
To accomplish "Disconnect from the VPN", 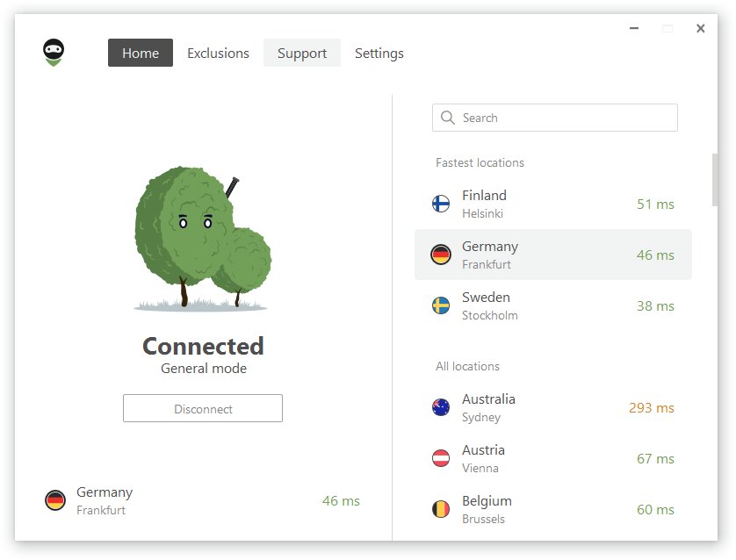I will [x=203, y=408].
